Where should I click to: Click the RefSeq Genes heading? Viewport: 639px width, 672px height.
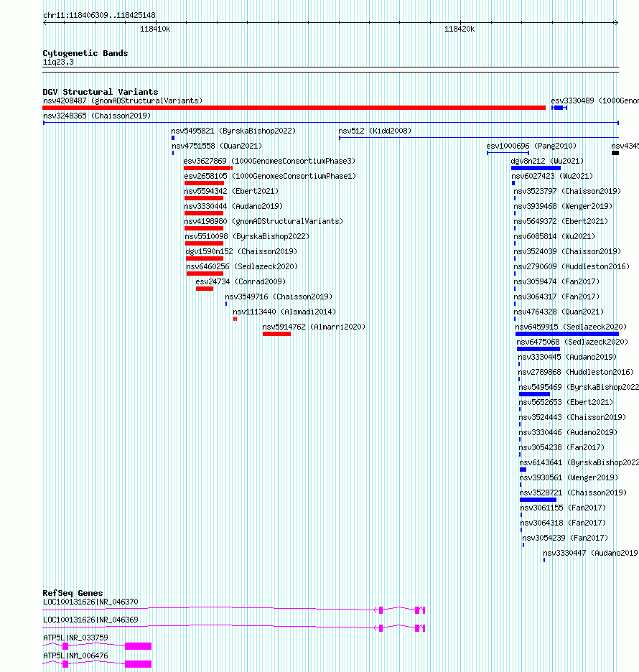tap(73, 593)
